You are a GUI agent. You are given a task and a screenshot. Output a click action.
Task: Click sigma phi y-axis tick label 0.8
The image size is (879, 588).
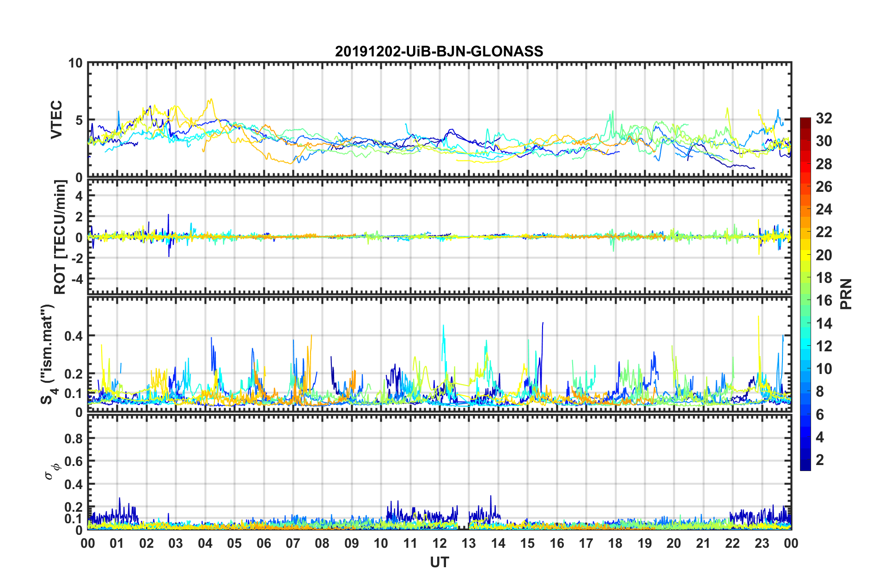73,438
